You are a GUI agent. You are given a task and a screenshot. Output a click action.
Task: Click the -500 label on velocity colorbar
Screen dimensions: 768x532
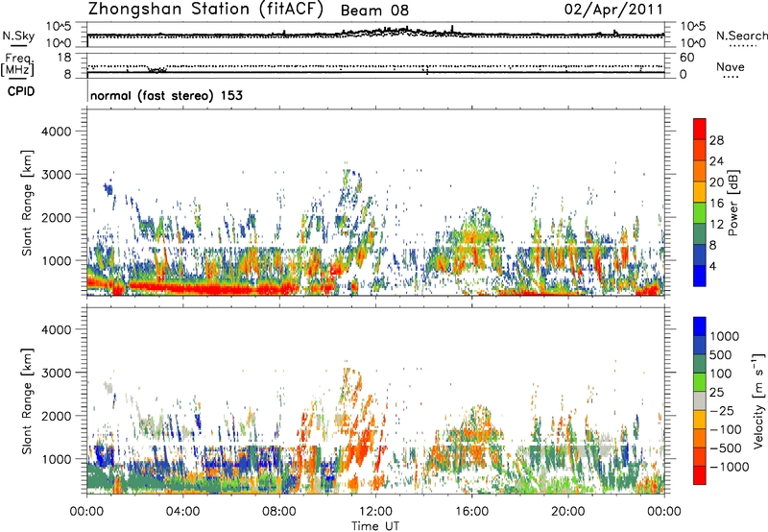pos(726,448)
